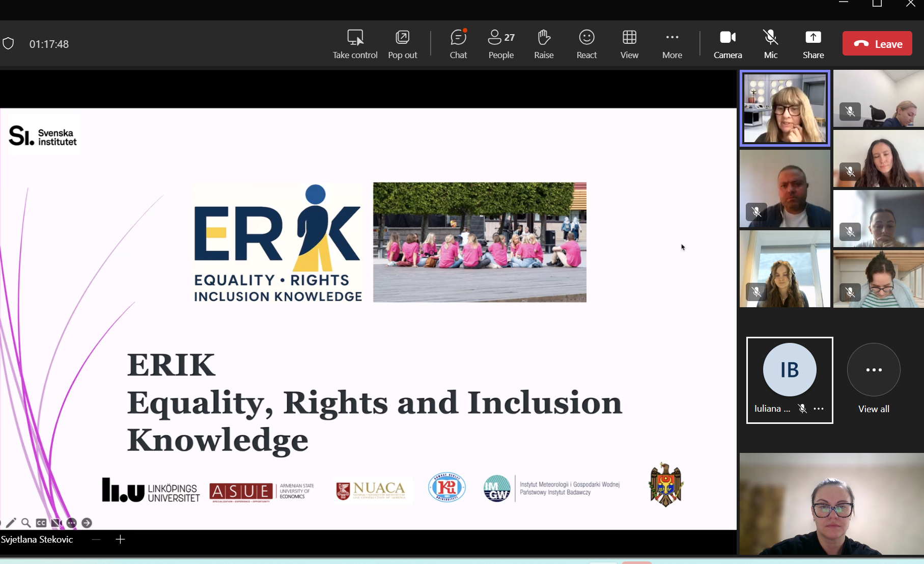This screenshot has height=564, width=924.
Task: Open the React emoji menu
Action: [x=586, y=44]
